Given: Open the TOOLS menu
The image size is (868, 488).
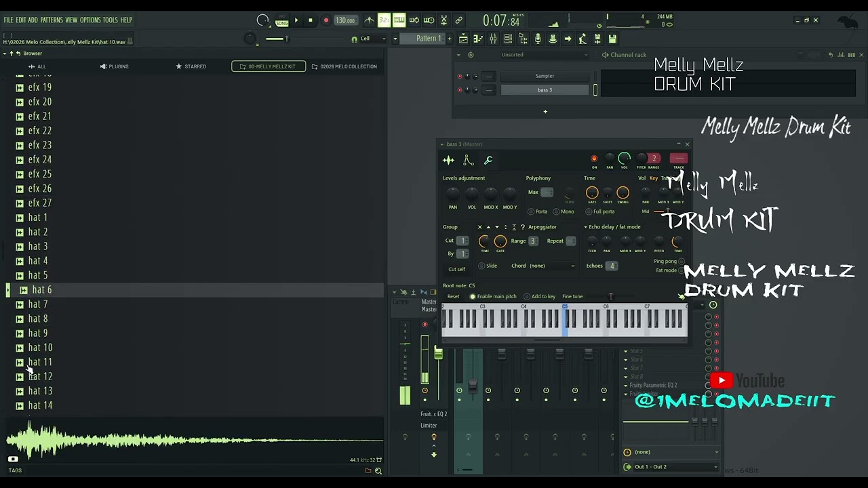Looking at the screenshot, I should coord(110,20).
